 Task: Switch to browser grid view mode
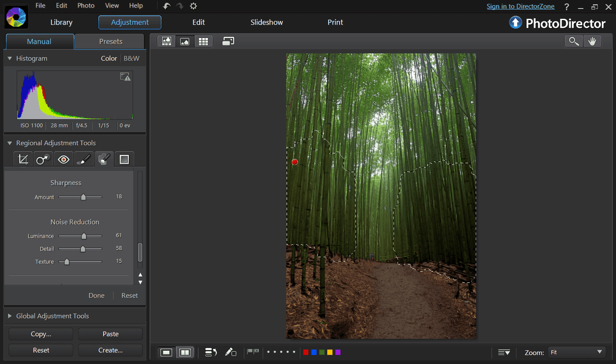click(x=204, y=41)
